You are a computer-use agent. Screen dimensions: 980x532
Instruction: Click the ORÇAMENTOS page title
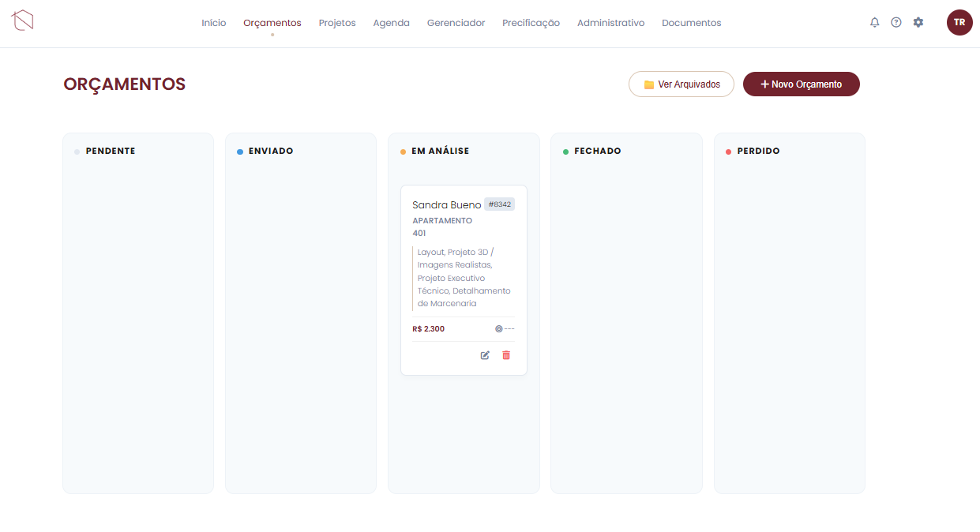[125, 84]
